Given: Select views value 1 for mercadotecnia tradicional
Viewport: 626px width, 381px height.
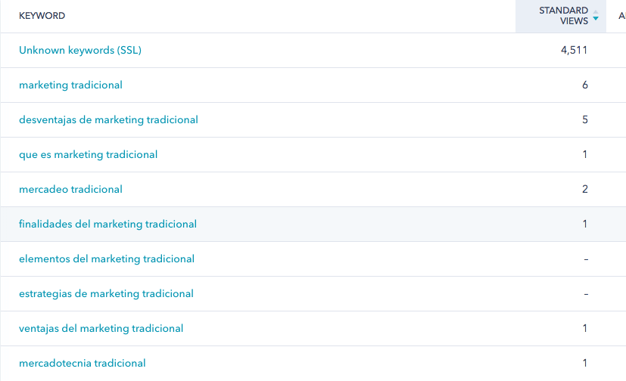Looking at the screenshot, I should (585, 363).
